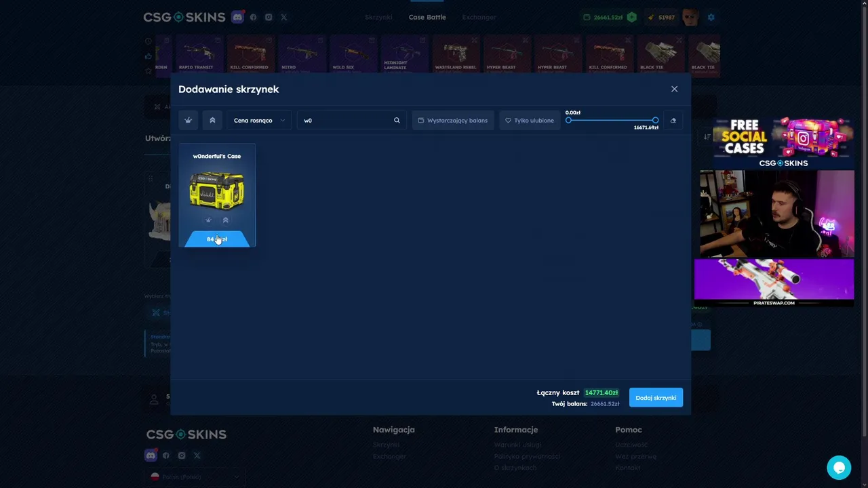Click the Nitro drop item
This screenshot has width=868, height=488.
[302, 54]
